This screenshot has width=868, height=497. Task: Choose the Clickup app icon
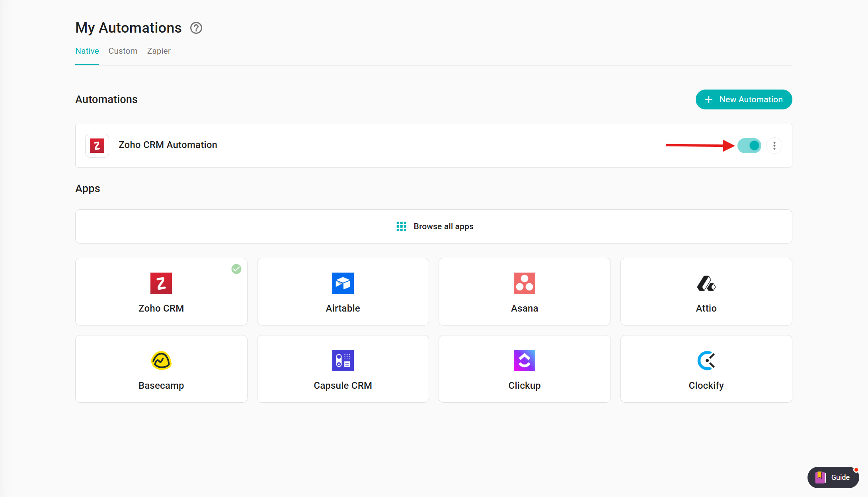pyautogui.click(x=524, y=361)
